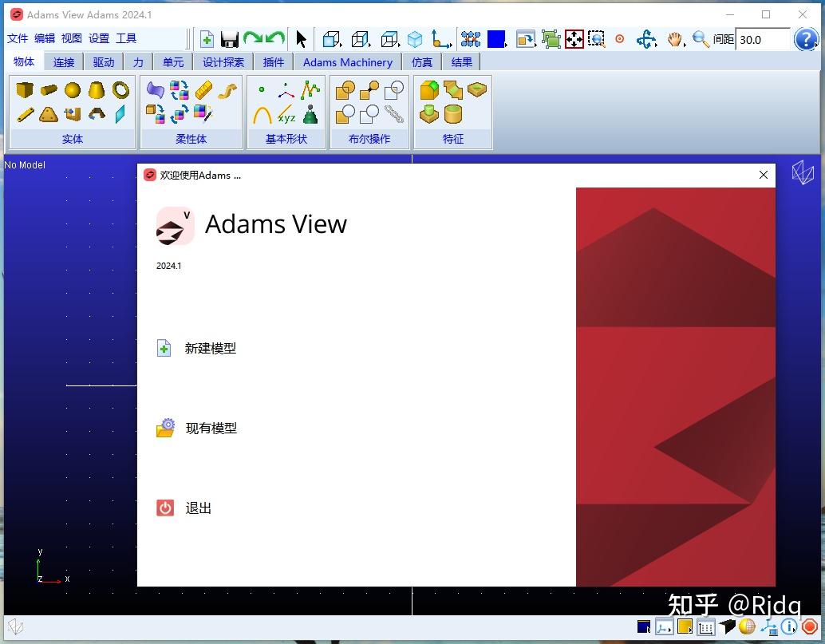Viewport: 825px width, 644px height.
Task: Activate the selection arrow tool
Action: (302, 38)
